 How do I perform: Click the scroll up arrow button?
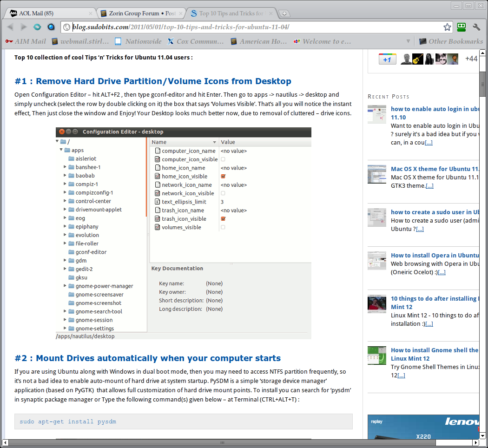482,53
